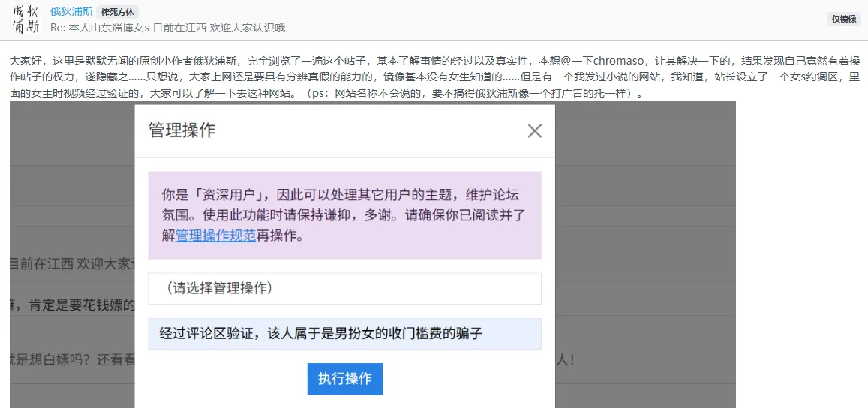
Task: Open the 管理操作规范 link
Action: [x=215, y=235]
